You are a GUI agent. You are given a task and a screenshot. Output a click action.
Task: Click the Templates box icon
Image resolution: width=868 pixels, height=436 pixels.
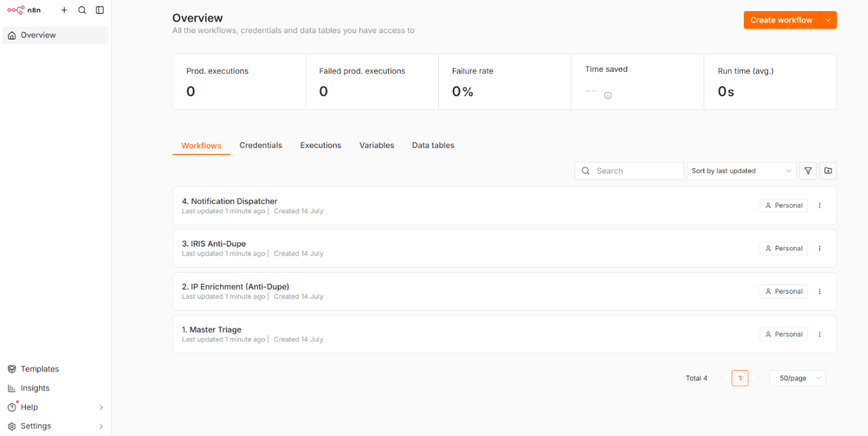coord(12,369)
